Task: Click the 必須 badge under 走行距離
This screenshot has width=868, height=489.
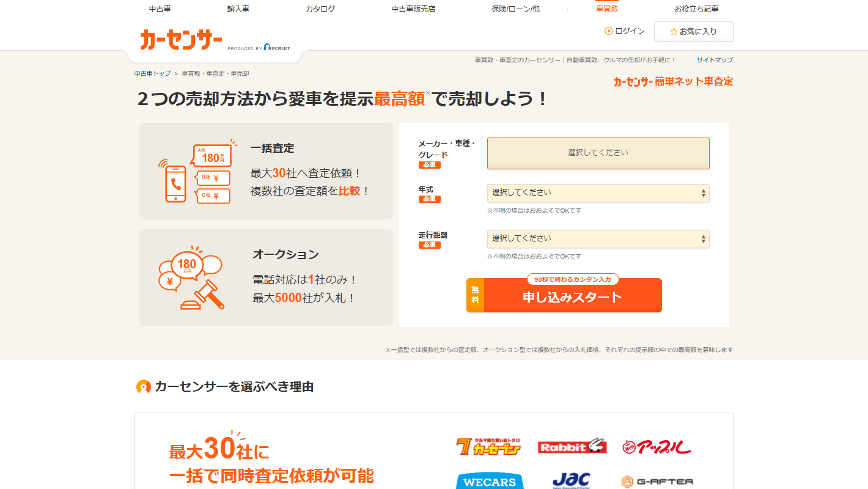Action: tap(430, 245)
